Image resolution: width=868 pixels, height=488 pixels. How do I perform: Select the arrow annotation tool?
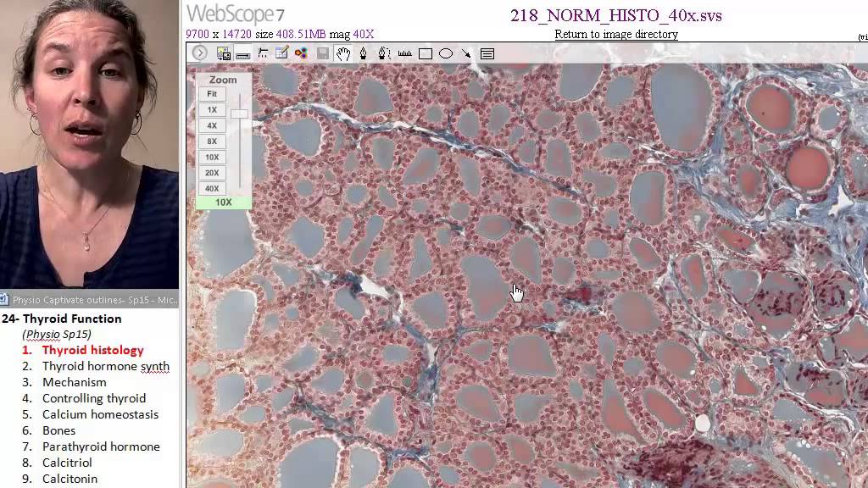pos(466,53)
